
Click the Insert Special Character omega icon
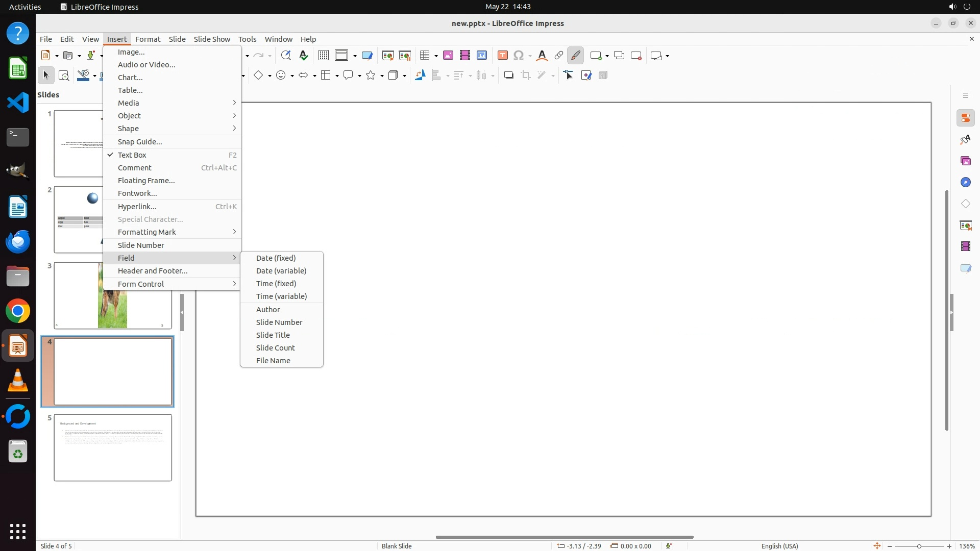click(x=519, y=56)
